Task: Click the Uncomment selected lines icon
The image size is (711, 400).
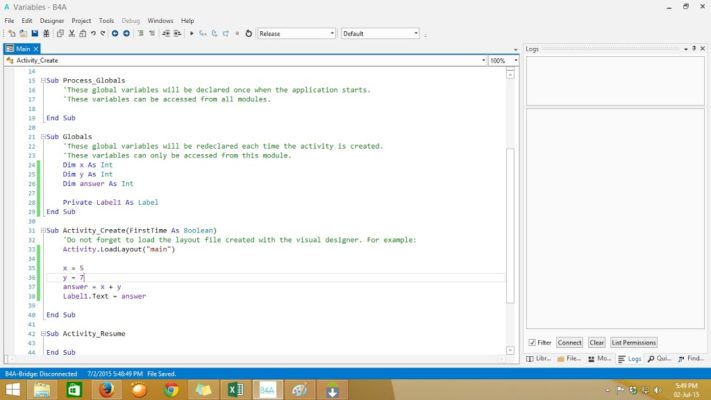Action: (152, 34)
